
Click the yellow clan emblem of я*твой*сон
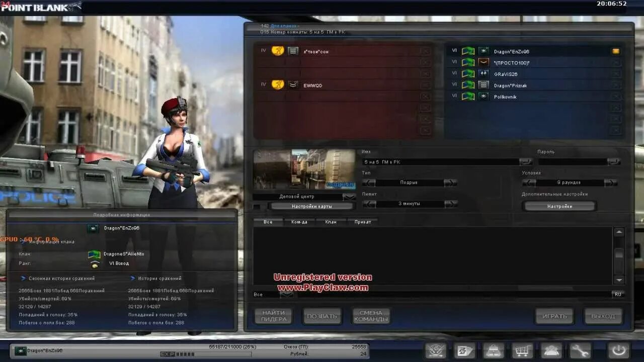pyautogui.click(x=278, y=51)
